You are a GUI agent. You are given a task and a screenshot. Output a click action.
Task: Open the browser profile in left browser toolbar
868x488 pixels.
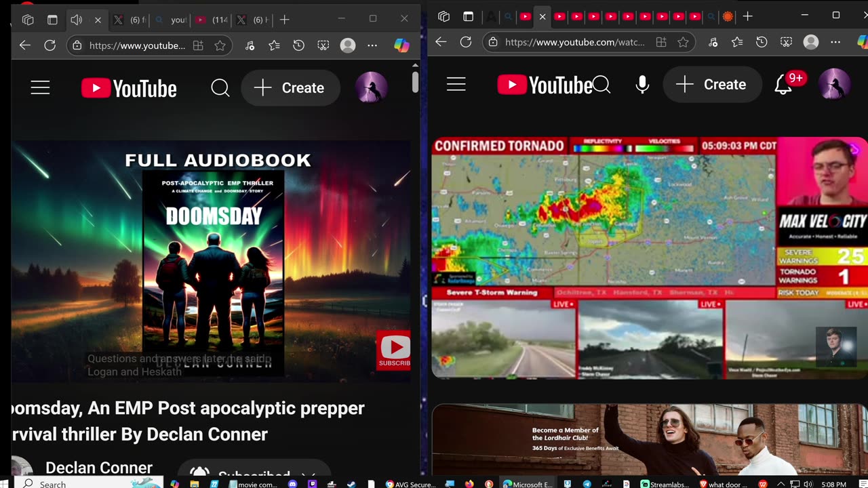tap(348, 45)
